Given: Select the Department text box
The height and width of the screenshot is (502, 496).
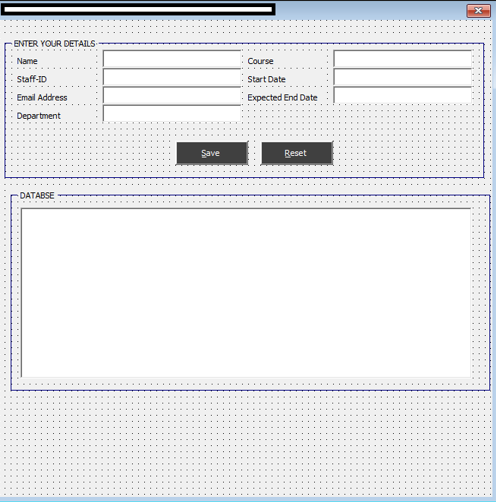Looking at the screenshot, I should [x=172, y=114].
